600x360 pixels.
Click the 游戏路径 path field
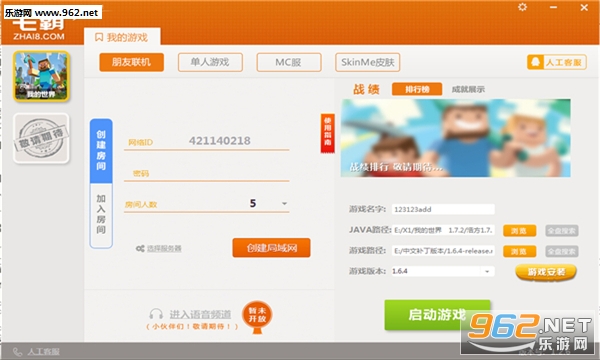443,251
